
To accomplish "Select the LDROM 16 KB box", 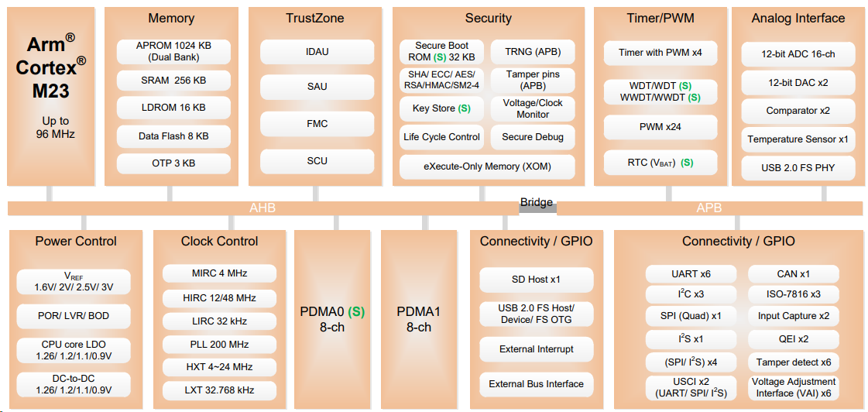I will [173, 108].
